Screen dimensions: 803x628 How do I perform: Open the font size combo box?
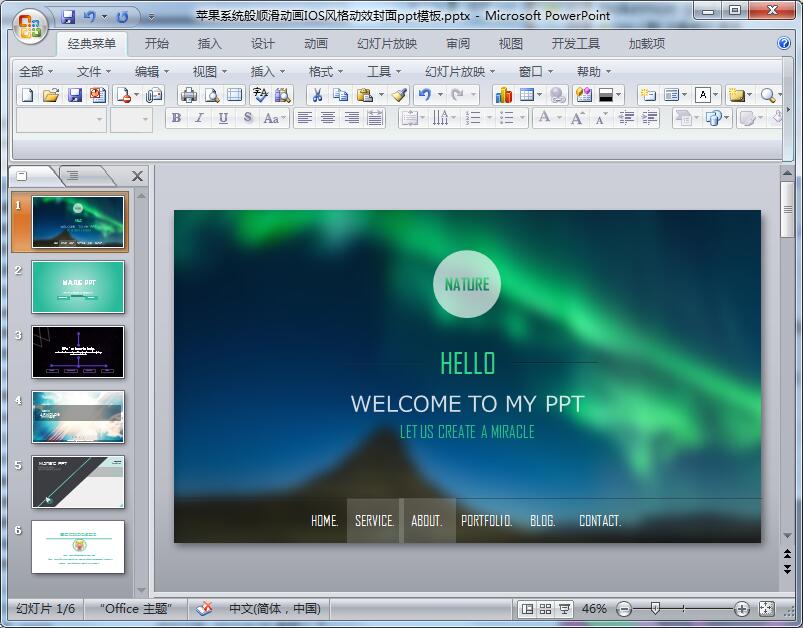click(x=131, y=119)
